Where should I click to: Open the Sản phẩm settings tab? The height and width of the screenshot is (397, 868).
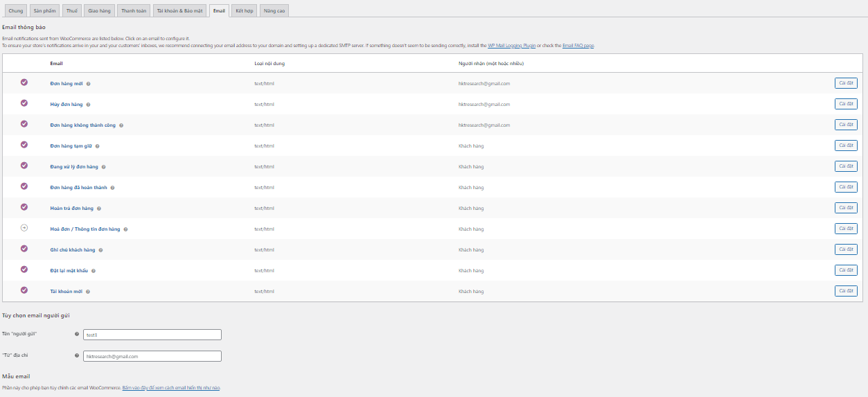(x=44, y=11)
